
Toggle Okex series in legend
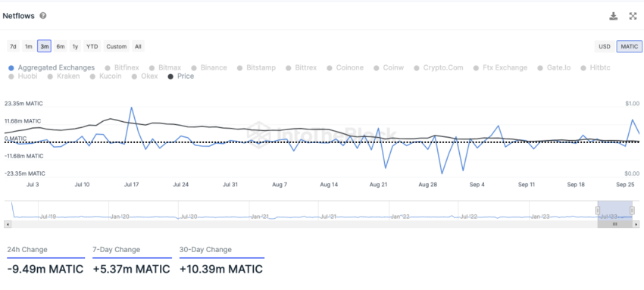[145, 76]
